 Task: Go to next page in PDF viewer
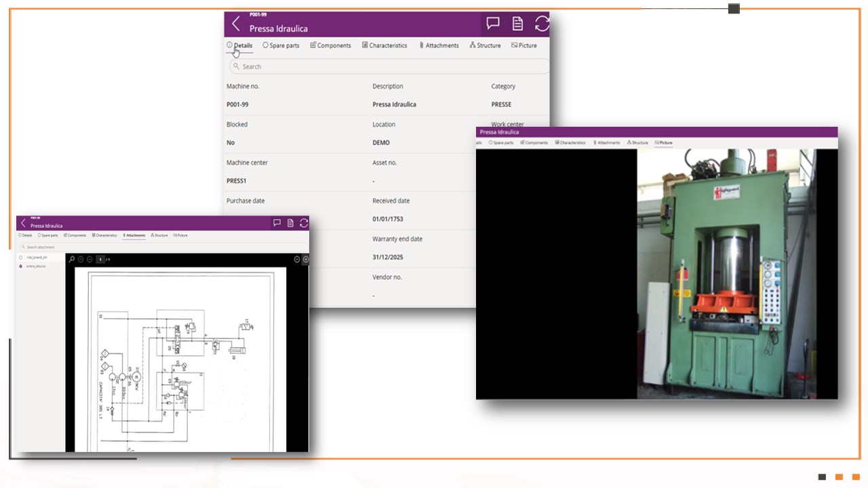[90, 260]
